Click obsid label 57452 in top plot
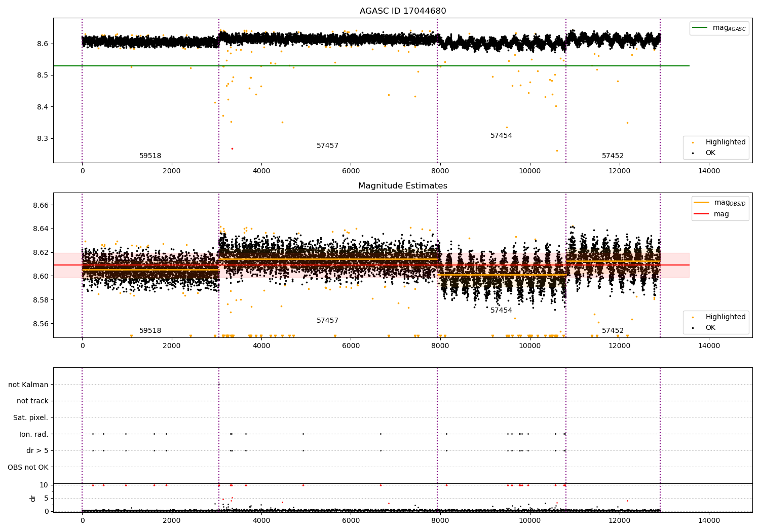This screenshot has width=760, height=532. [x=613, y=156]
